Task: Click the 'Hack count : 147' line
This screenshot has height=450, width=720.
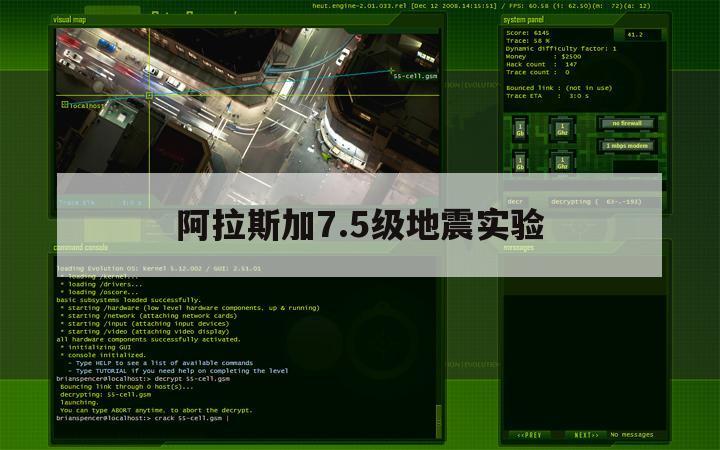Action: pos(541,64)
